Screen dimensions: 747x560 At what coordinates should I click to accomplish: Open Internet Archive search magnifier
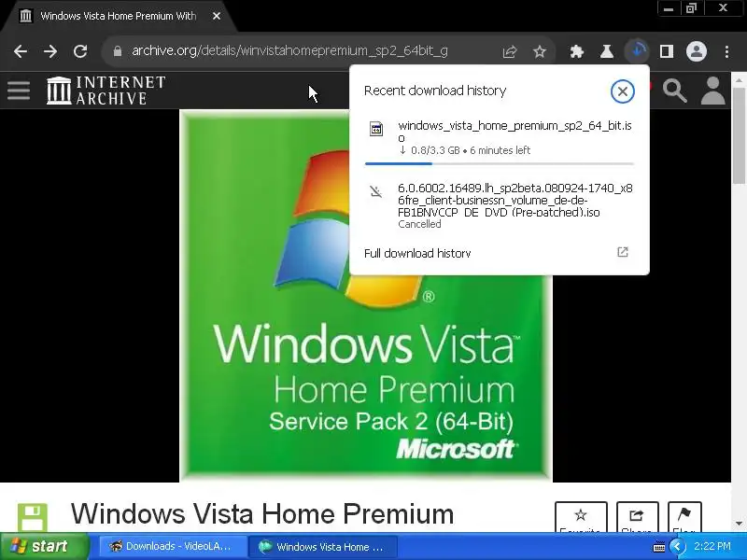675,91
